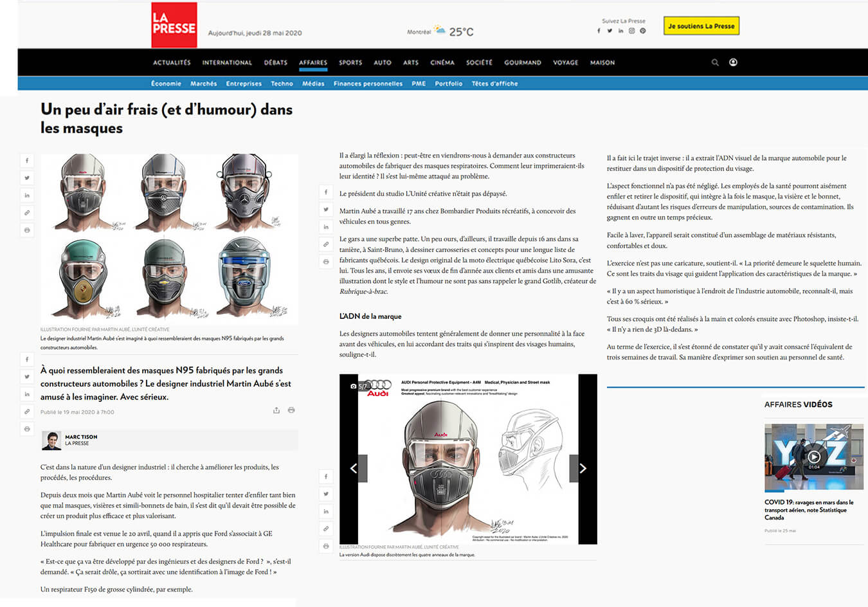Click the article headline 'Un peu d'air frais'
The width and height of the screenshot is (868, 607).
[167, 118]
